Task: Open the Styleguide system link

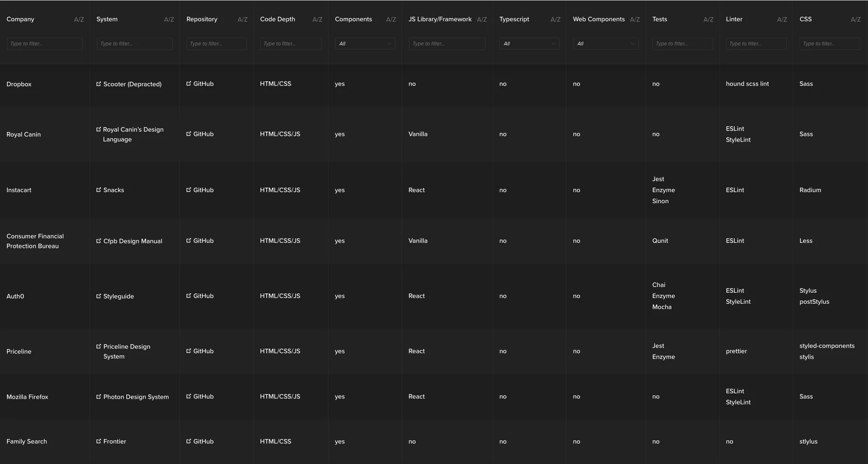Action: [x=119, y=296]
